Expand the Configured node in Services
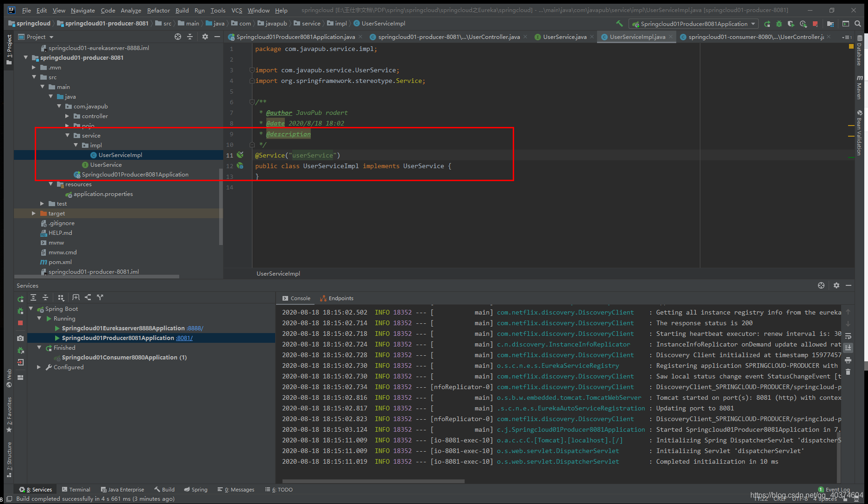 (x=39, y=367)
